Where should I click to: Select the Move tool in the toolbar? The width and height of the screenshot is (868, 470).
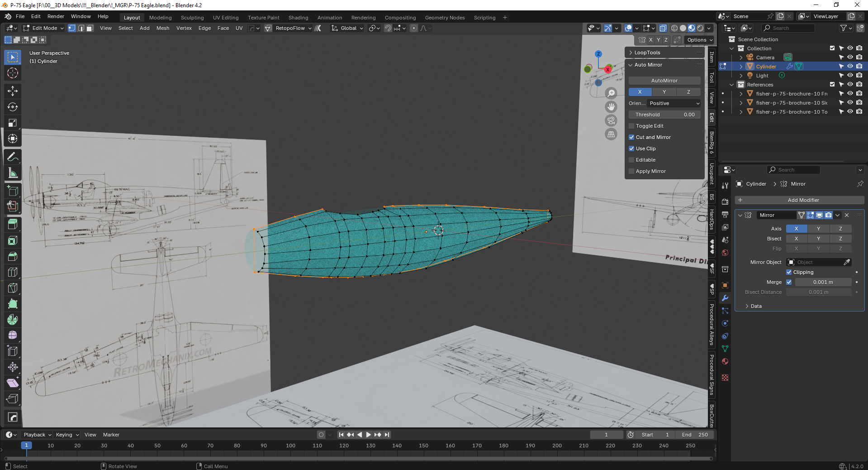pos(13,91)
